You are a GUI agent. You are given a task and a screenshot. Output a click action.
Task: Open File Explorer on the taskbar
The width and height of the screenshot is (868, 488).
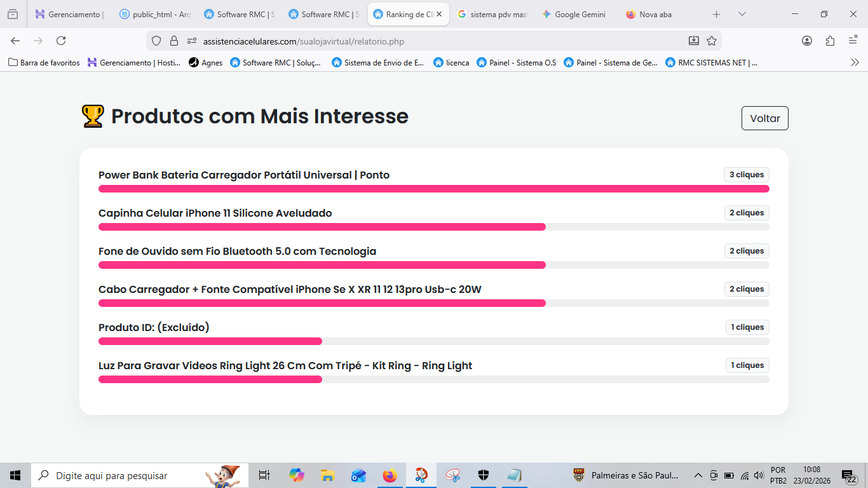coord(327,475)
